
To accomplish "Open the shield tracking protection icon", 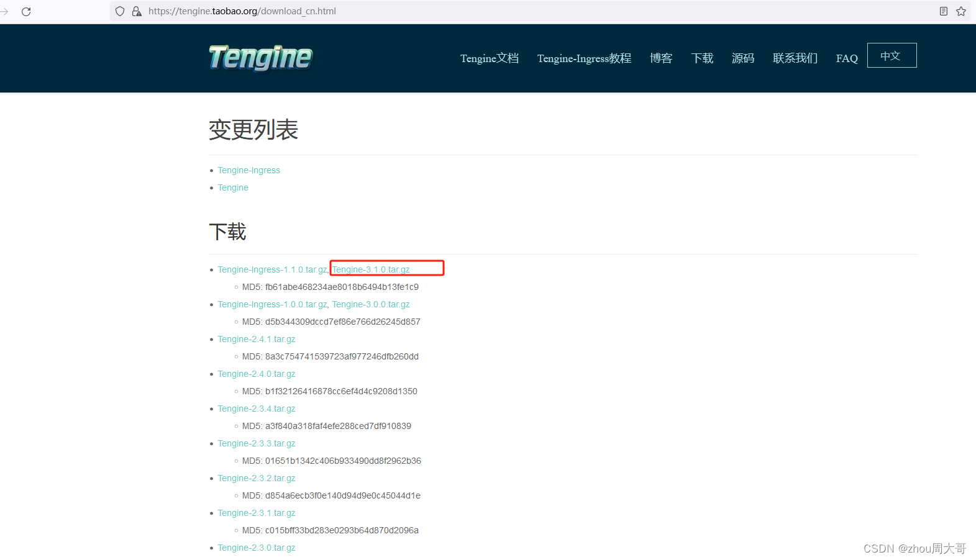I will tap(120, 11).
